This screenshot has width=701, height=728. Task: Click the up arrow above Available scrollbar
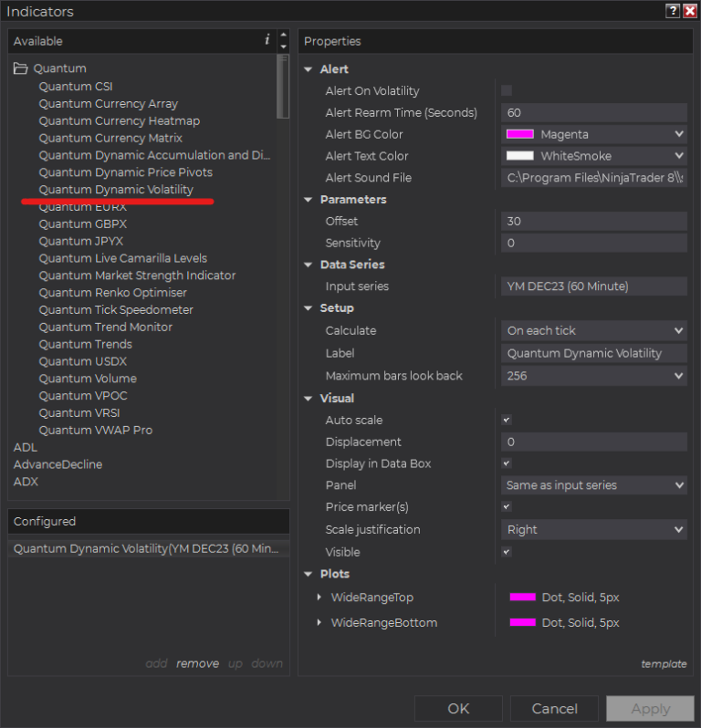(x=283, y=35)
